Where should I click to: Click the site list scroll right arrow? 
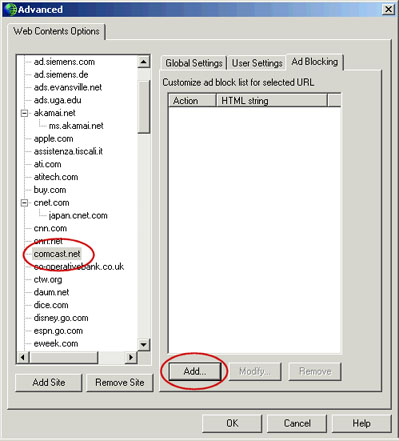pyautogui.click(x=131, y=357)
